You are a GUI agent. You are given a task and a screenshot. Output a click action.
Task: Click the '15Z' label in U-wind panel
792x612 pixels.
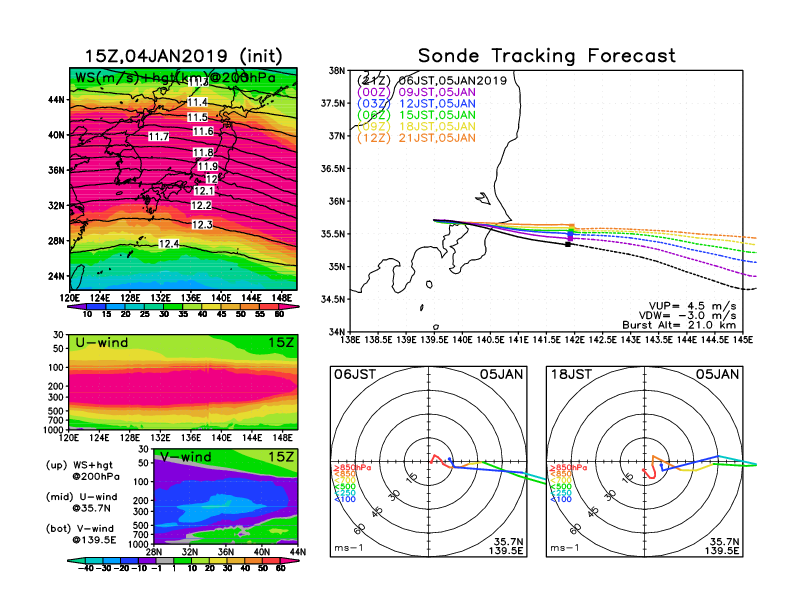[281, 342]
